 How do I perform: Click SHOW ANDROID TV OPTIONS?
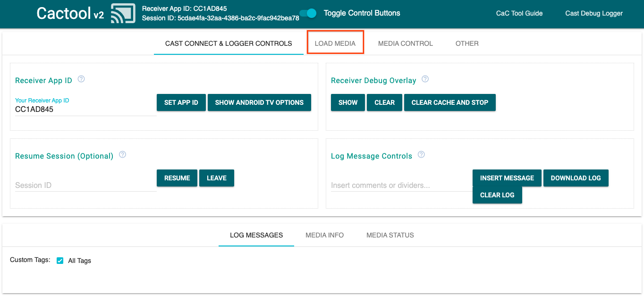pyautogui.click(x=259, y=102)
